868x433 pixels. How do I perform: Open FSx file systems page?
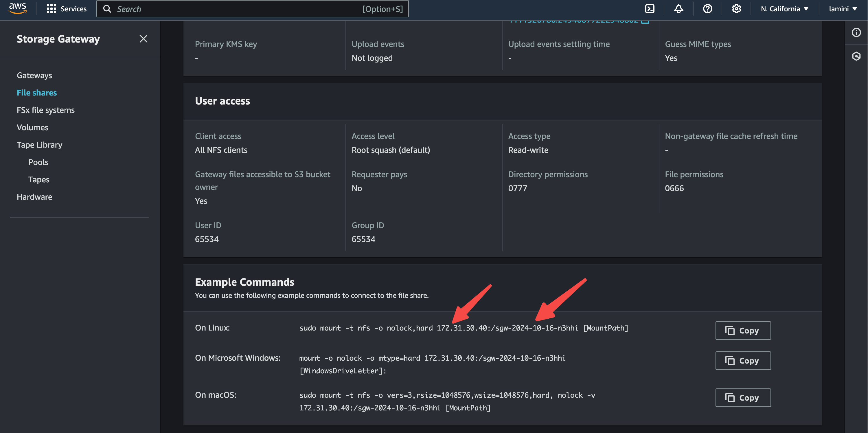[45, 110]
